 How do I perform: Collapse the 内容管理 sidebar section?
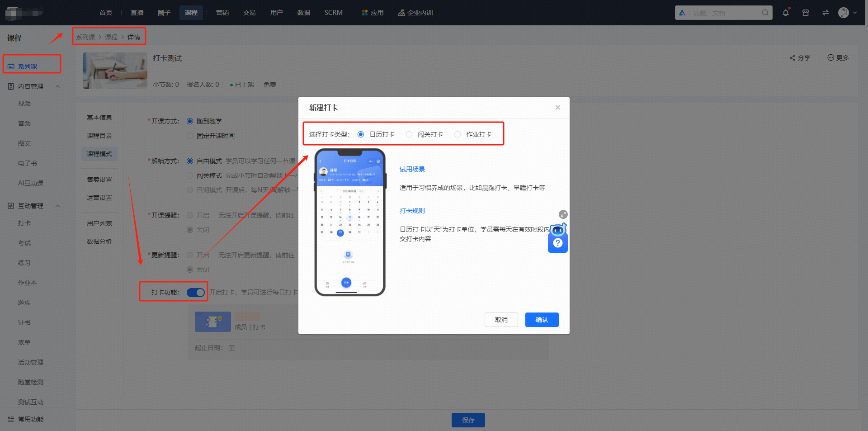tap(58, 86)
